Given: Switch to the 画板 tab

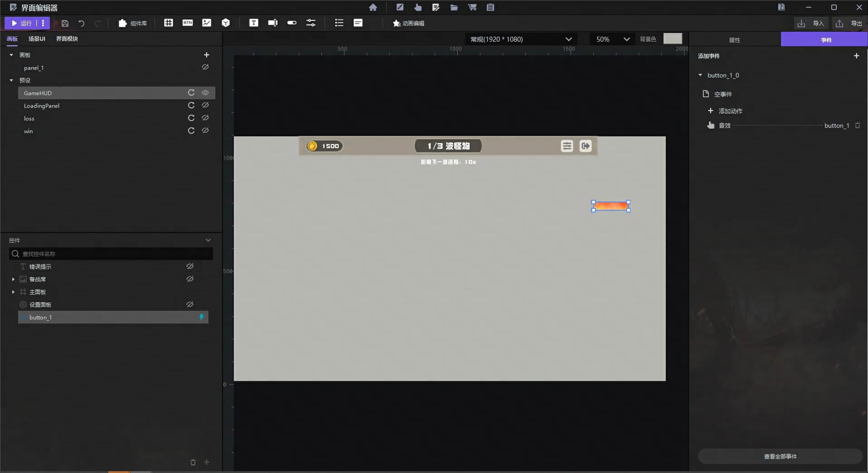Looking at the screenshot, I should click(x=12, y=39).
